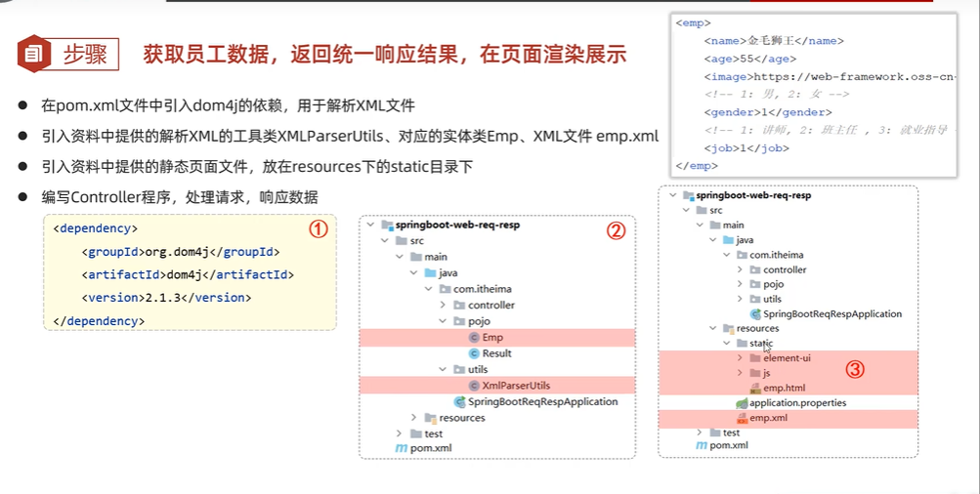
Task: Click the groupId line org.dom4j
Action: 181,252
